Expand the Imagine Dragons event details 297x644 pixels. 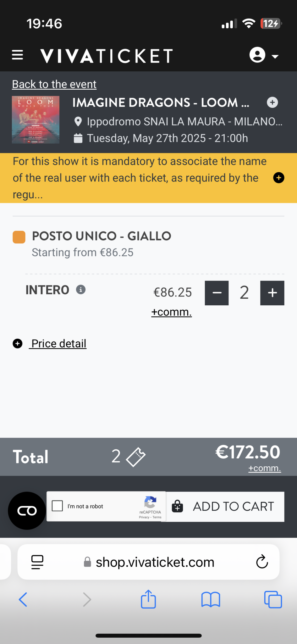tap(272, 103)
